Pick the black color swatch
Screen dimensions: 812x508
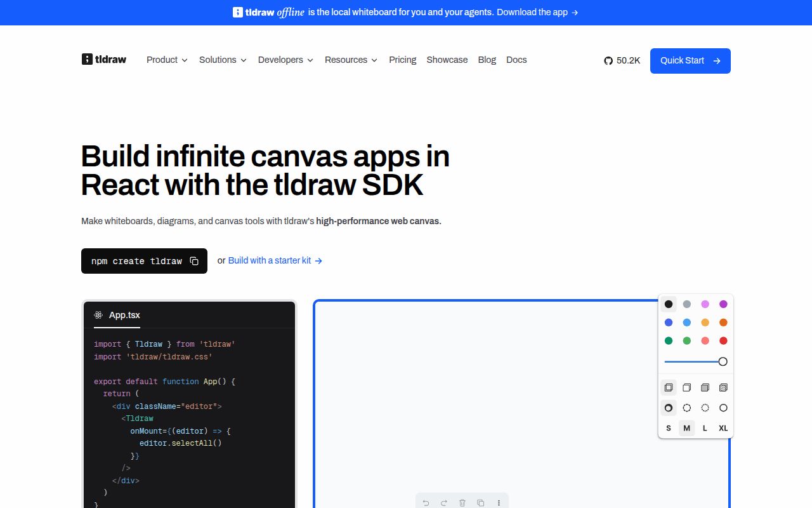coord(669,304)
